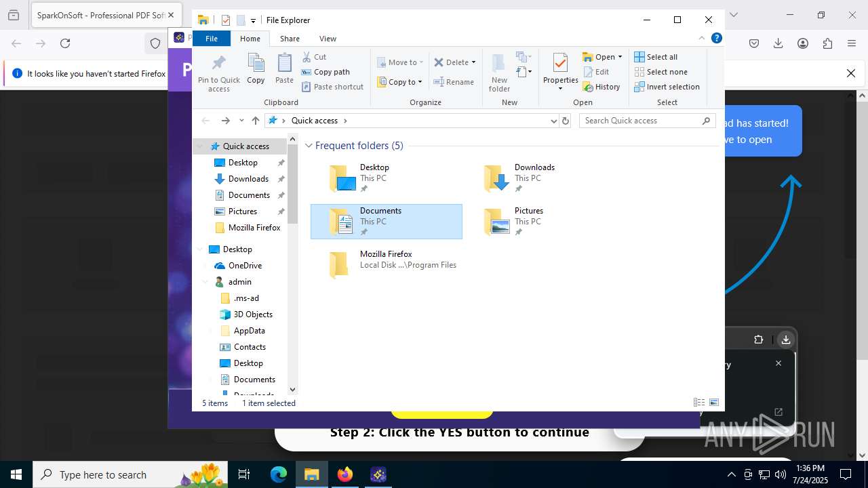Click Copy path in Clipboard group
Image resolution: width=868 pixels, height=488 pixels.
[x=325, y=72]
